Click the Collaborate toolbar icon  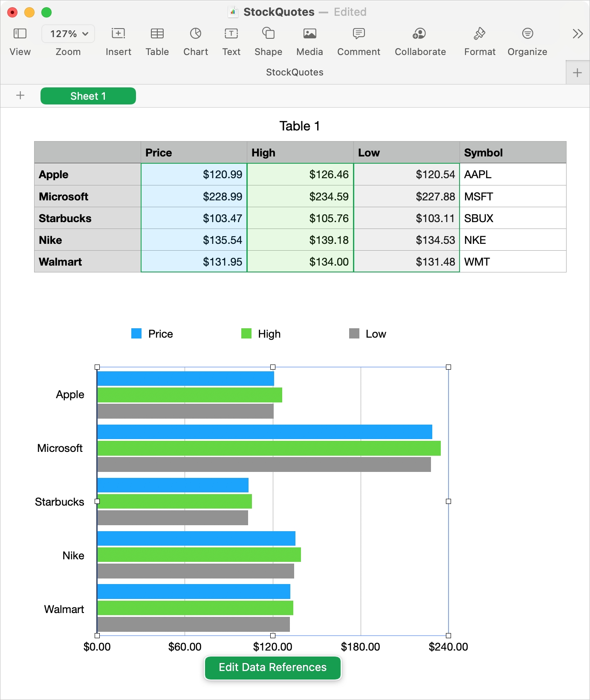(419, 34)
